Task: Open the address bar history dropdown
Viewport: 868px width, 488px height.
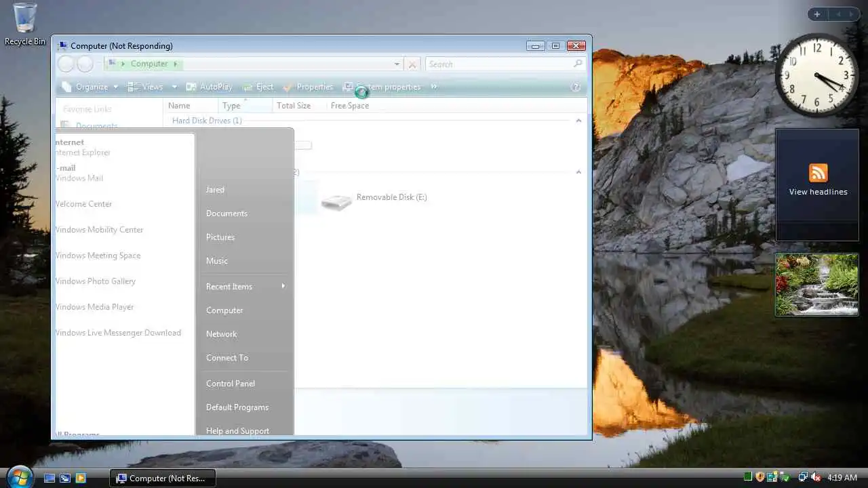Action: 397,64
